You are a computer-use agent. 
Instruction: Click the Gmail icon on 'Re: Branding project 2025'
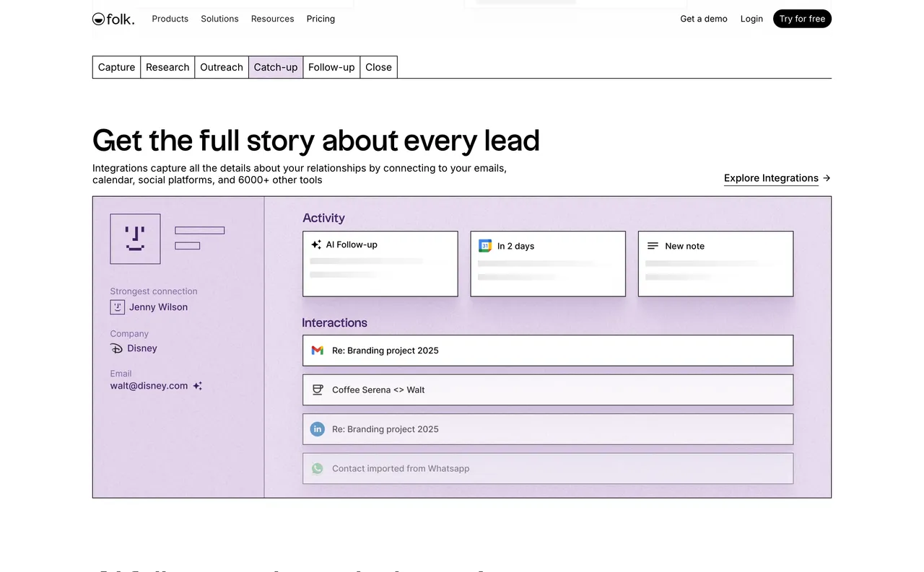pyautogui.click(x=318, y=350)
